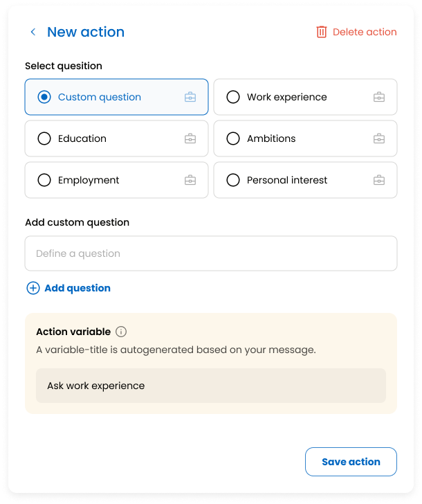Viewport: 422px width, 504px height.
Task: Click the Delete action link text
Action: [365, 32]
